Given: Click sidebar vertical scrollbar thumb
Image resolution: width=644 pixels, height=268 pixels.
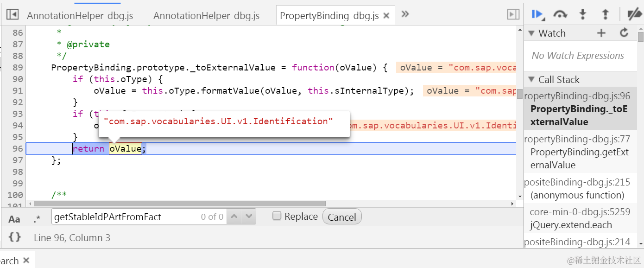Looking at the screenshot, I should click(640, 37).
